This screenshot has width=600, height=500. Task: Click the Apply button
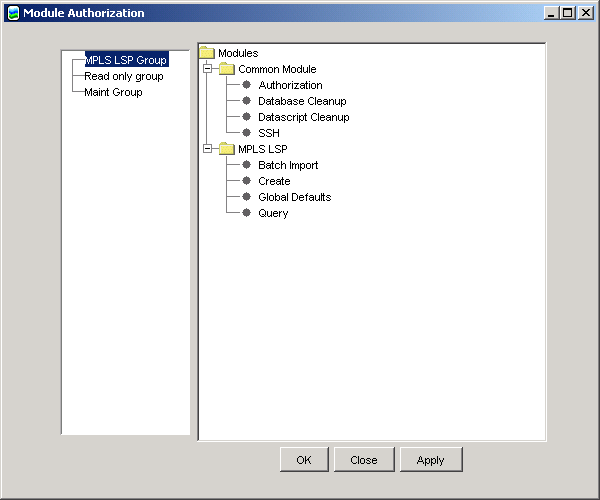[x=431, y=459]
